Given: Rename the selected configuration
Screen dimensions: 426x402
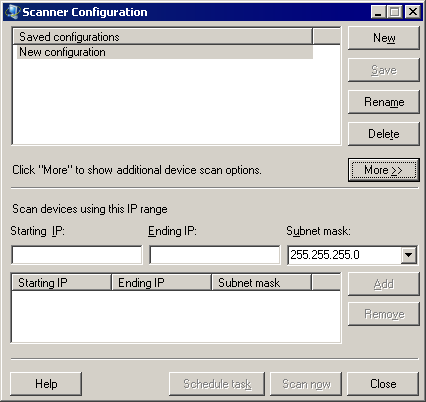Looking at the screenshot, I should [384, 102].
